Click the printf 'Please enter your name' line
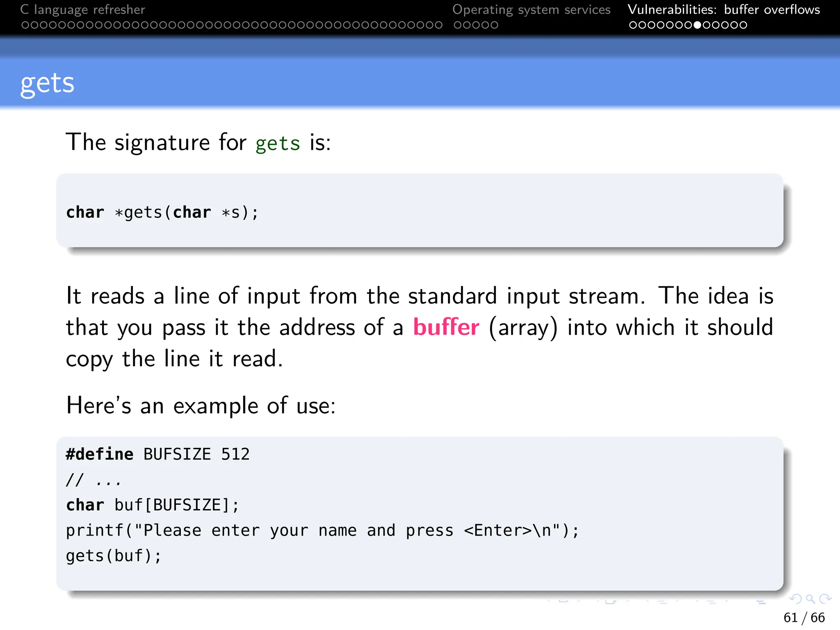The height and width of the screenshot is (630, 840). (322, 530)
